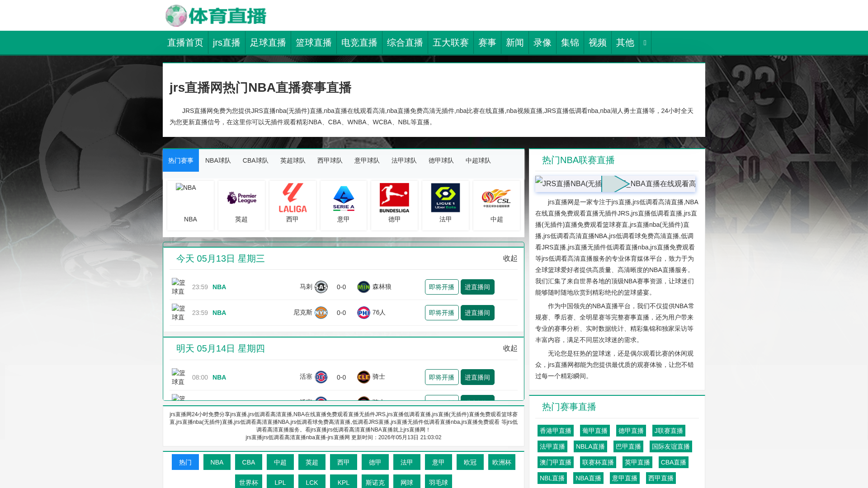Collapse tomorrow's 05月14日 match list
The image size is (868, 488).
tap(510, 348)
